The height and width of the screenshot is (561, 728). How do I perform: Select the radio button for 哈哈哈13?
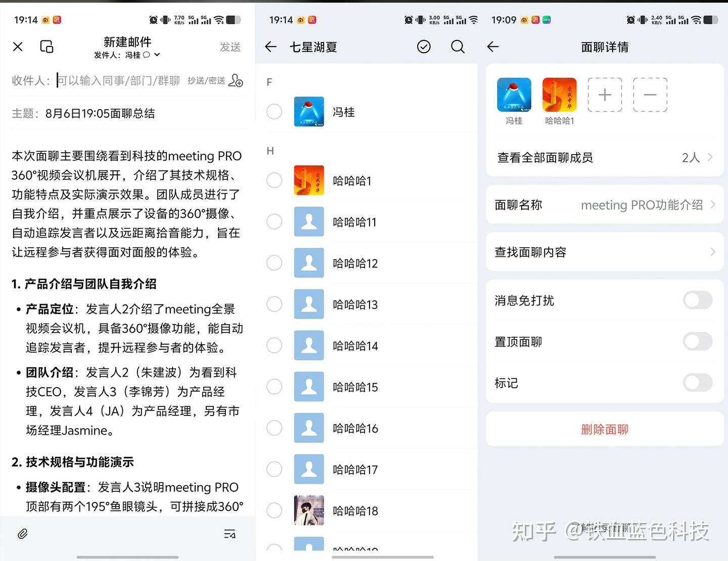pos(274,304)
